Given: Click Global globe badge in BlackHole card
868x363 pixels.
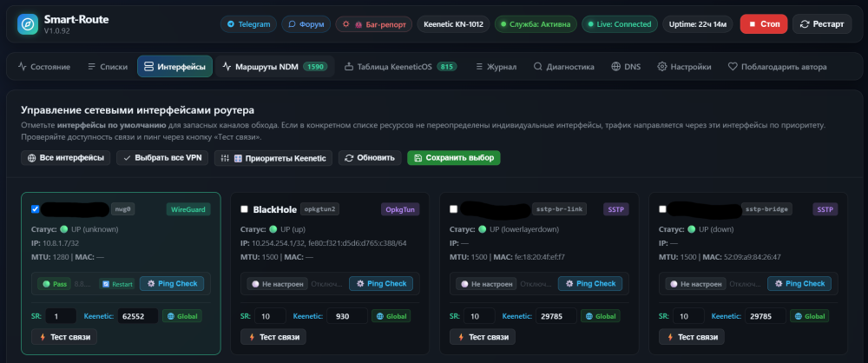Looking at the screenshot, I should [391, 316].
